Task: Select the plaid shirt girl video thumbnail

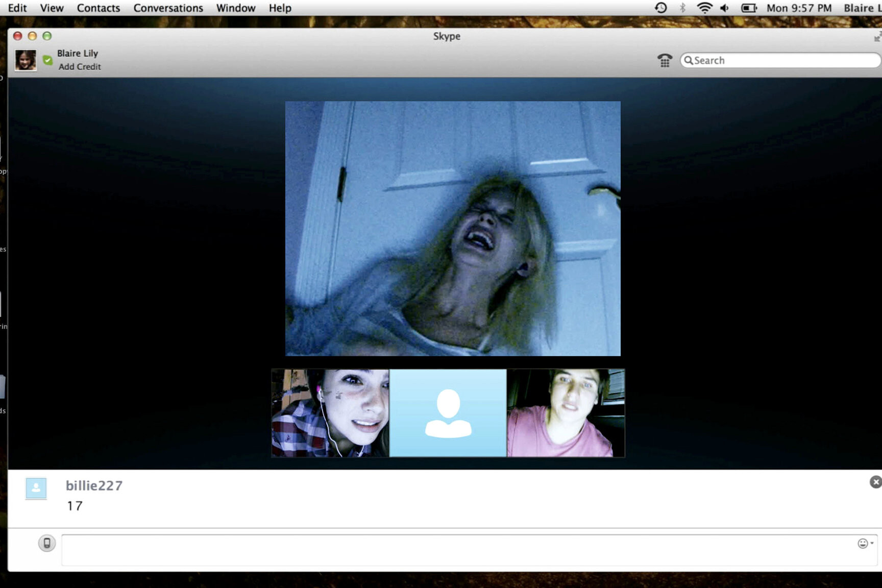Action: (330, 413)
